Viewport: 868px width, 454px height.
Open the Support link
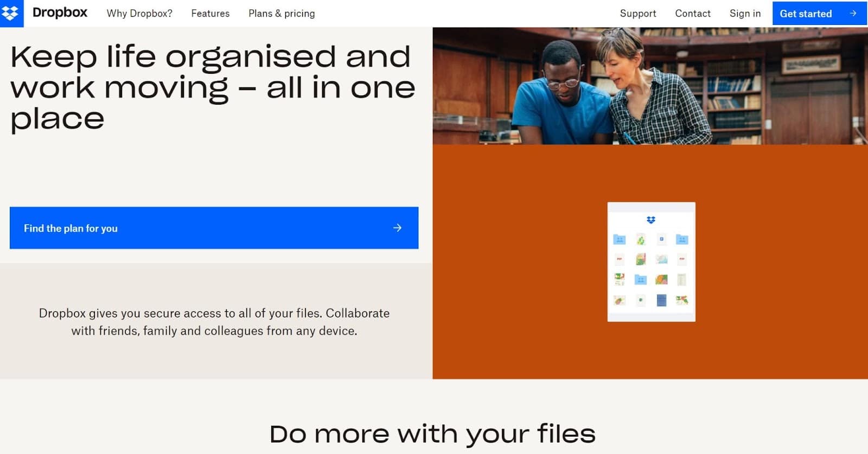(638, 14)
